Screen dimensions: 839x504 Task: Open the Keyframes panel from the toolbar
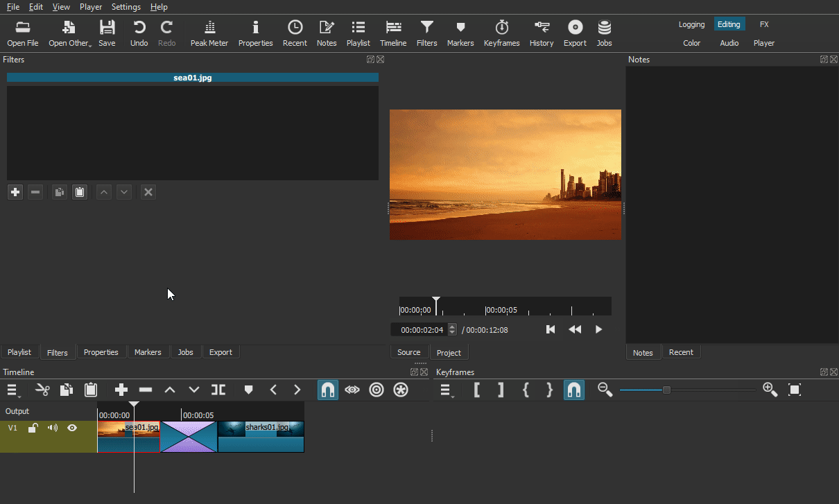point(501,32)
